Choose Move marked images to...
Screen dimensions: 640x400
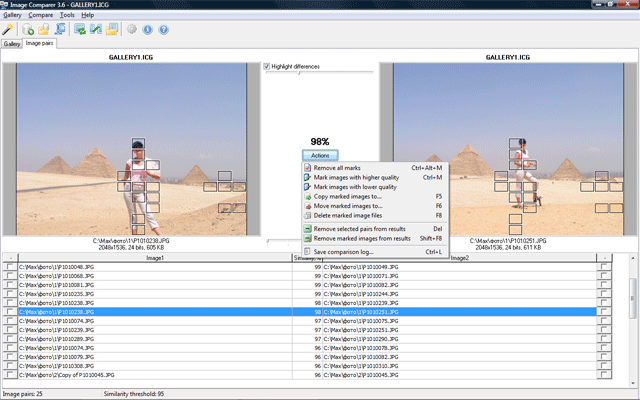click(x=375, y=206)
